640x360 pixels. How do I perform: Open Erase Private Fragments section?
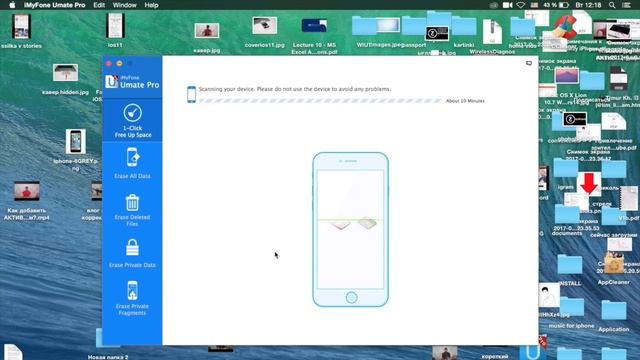pos(132,298)
